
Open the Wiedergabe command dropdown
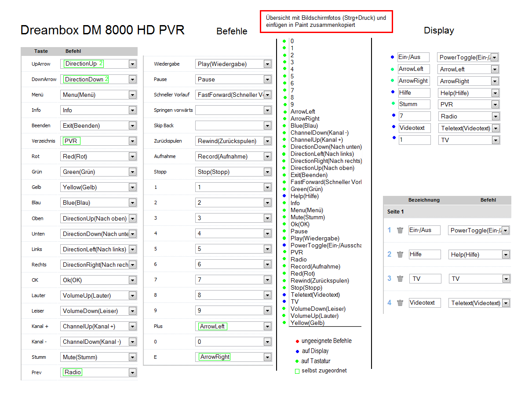coord(267,64)
